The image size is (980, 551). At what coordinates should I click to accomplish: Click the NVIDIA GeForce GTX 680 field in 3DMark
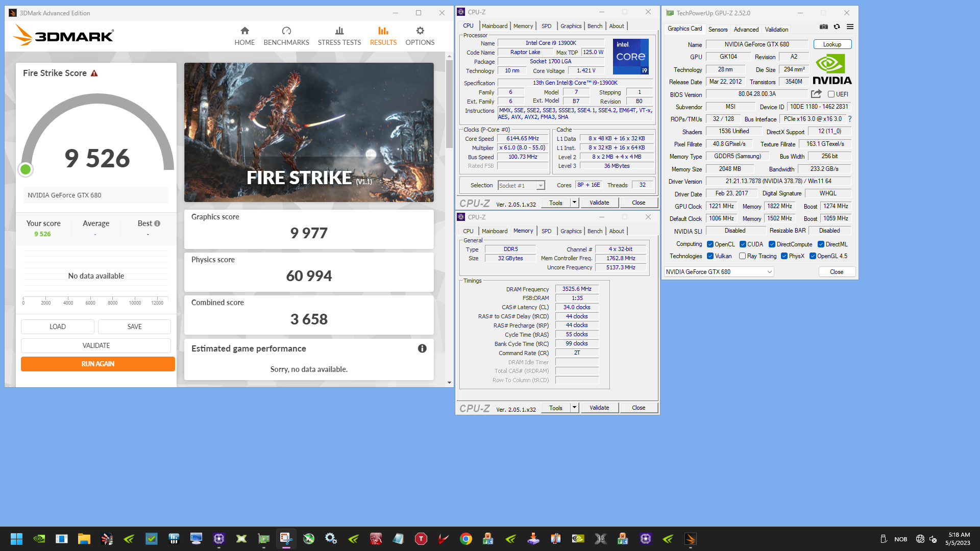tap(96, 195)
